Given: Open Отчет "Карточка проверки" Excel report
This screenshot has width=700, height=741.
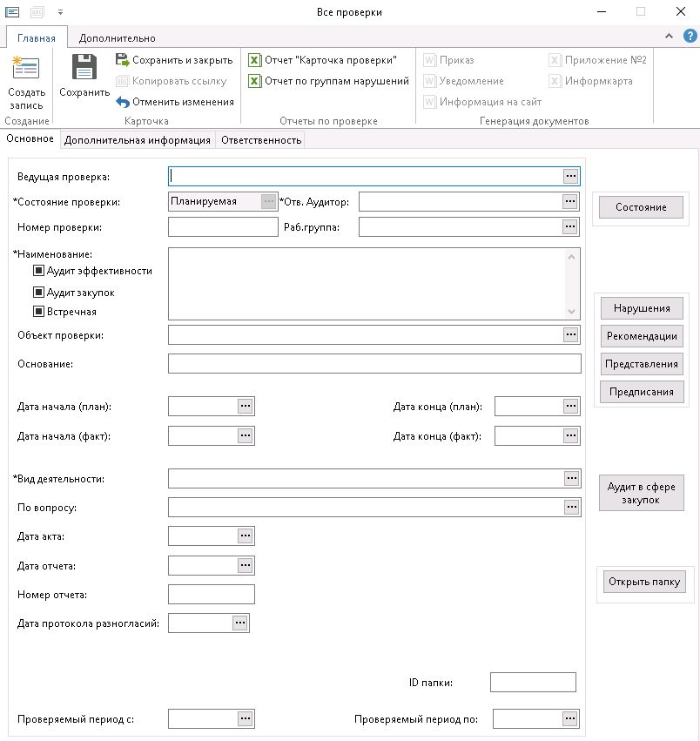Looking at the screenshot, I should (322, 60).
